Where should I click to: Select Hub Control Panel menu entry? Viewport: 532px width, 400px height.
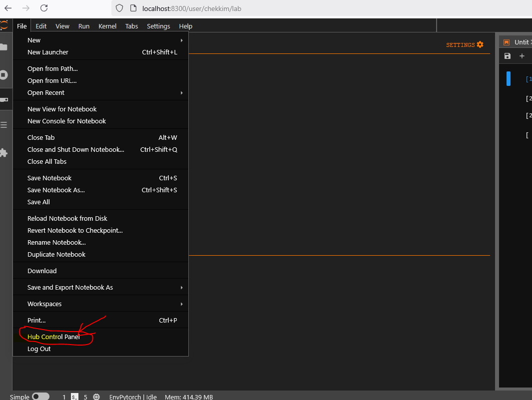tap(53, 337)
